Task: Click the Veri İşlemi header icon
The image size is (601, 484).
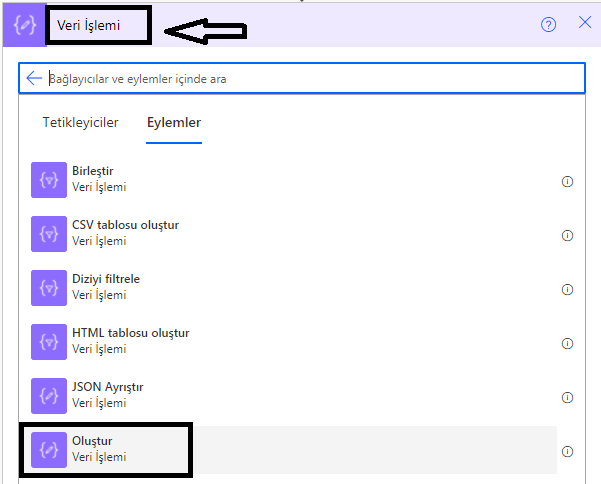Action: click(x=25, y=25)
